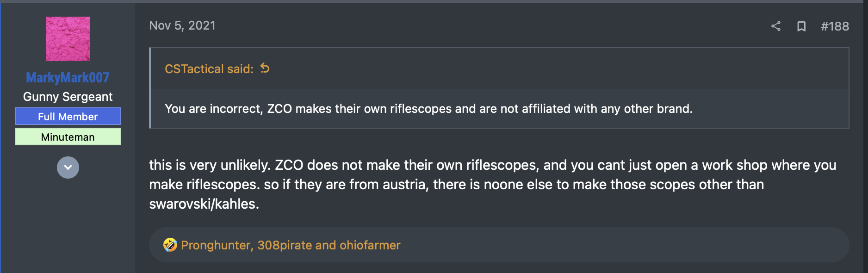Click the quote block left border
Image resolution: width=868 pixels, height=273 pixels.
coord(150,88)
